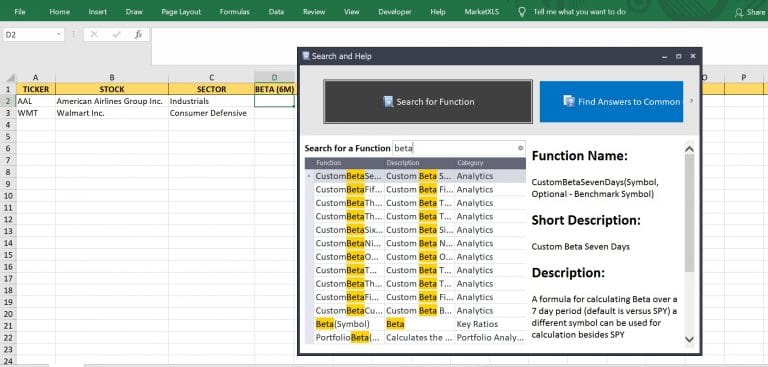Image resolution: width=768 pixels, height=367 pixels.
Task: Click help panel scrollbar down arrow
Action: [689, 339]
